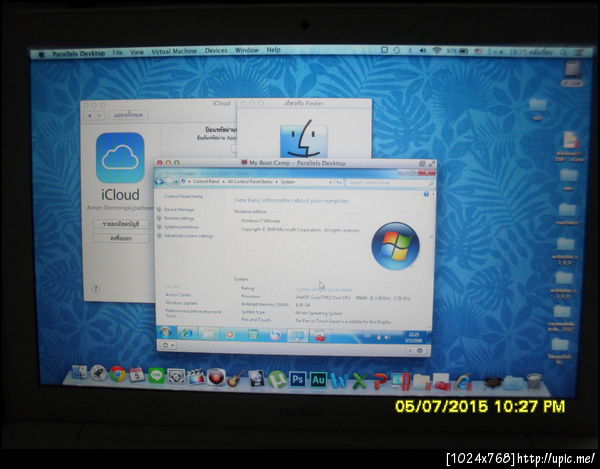The height and width of the screenshot is (469, 600).
Task: Open Windows Start orb in the VM
Action: 166,332
